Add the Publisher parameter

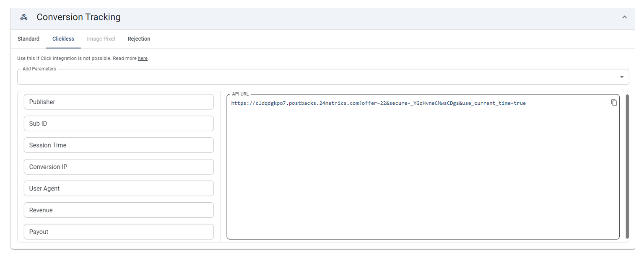(119, 102)
